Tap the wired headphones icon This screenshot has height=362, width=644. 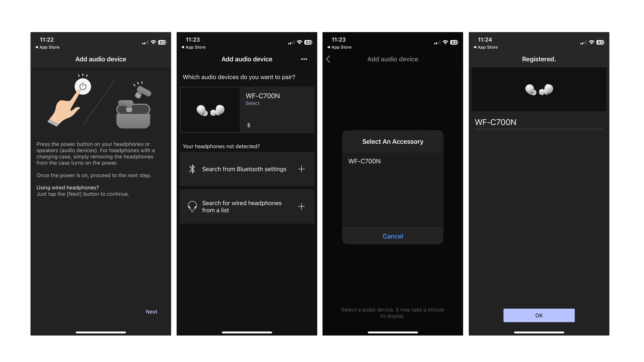click(x=192, y=206)
